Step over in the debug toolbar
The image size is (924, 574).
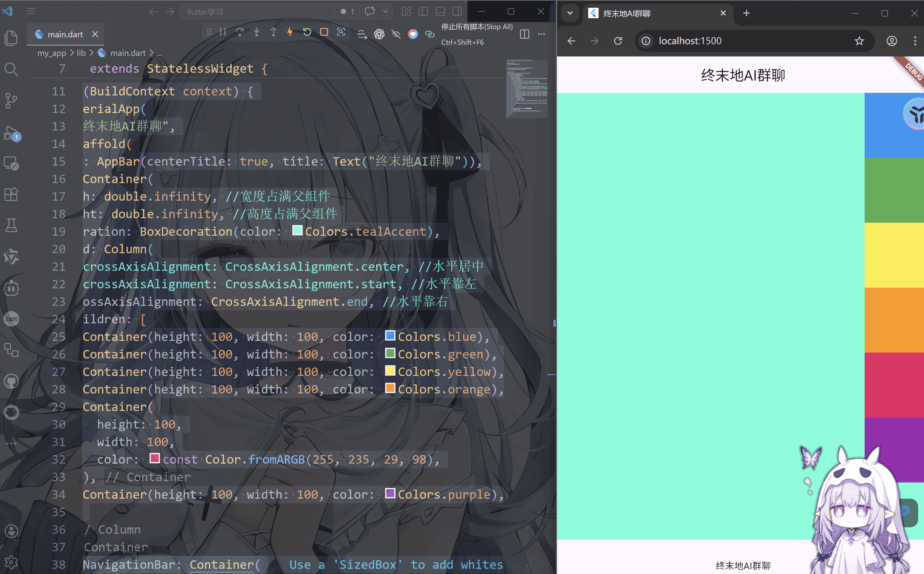240,32
